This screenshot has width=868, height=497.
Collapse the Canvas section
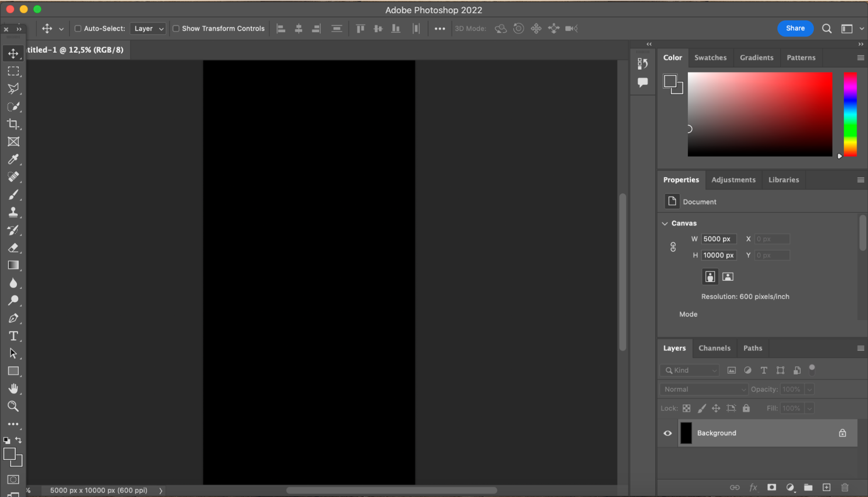coord(665,223)
